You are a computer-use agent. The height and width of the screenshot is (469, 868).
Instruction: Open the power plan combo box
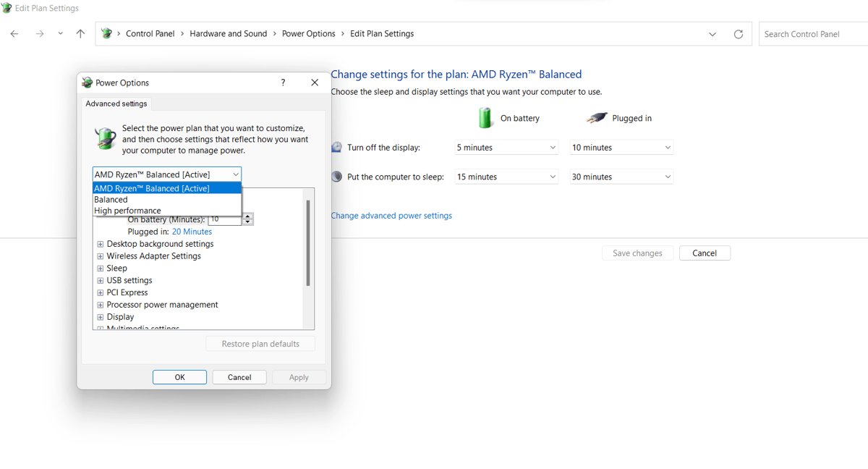(x=167, y=174)
